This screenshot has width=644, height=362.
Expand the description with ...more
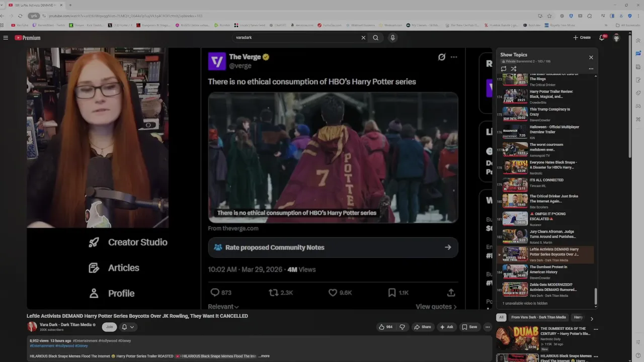(x=264, y=356)
